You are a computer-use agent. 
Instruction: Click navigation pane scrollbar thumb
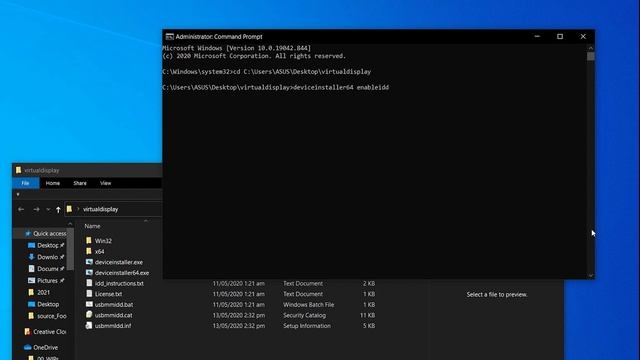coord(70,249)
